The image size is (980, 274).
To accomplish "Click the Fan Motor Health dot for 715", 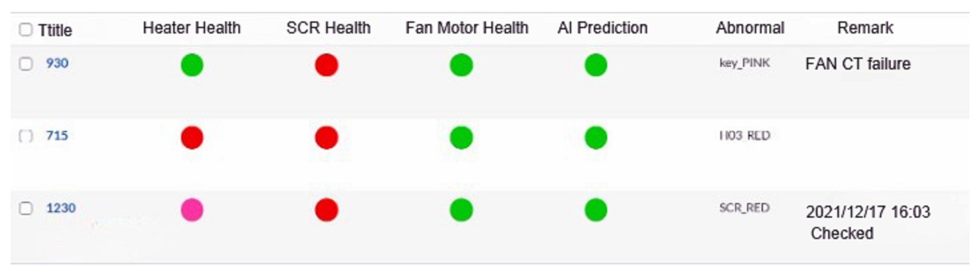I will click(461, 137).
